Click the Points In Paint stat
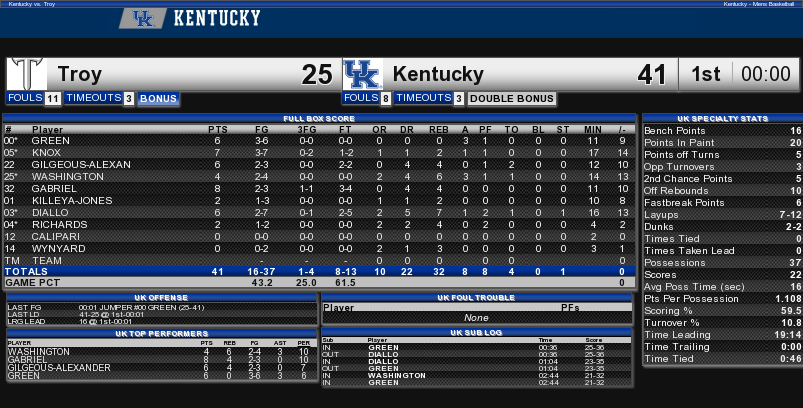This screenshot has width=803, height=408. (x=722, y=142)
